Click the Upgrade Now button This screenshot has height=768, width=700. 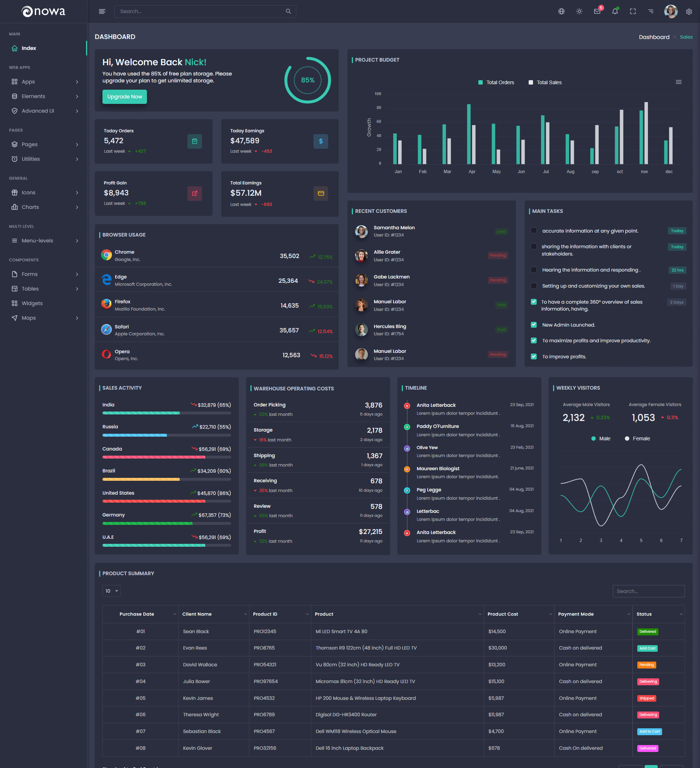click(125, 97)
